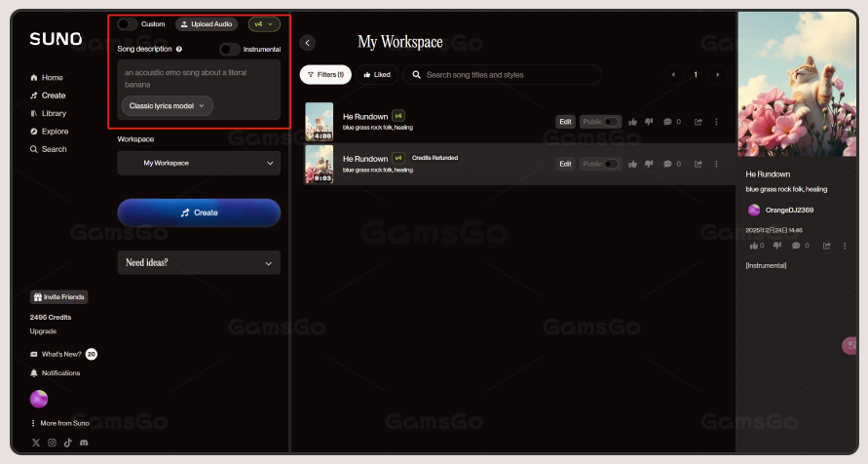868x464 pixels.
Task: Open More from Suno menu
Action: tap(59, 423)
